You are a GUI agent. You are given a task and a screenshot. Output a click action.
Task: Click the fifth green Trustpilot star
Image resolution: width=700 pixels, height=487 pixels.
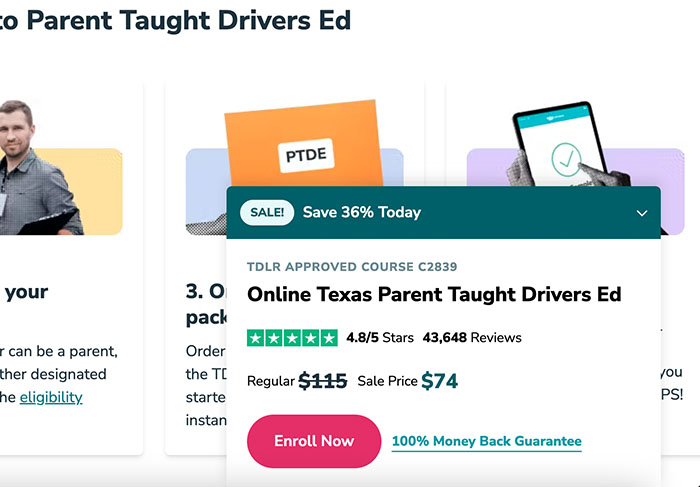point(328,338)
